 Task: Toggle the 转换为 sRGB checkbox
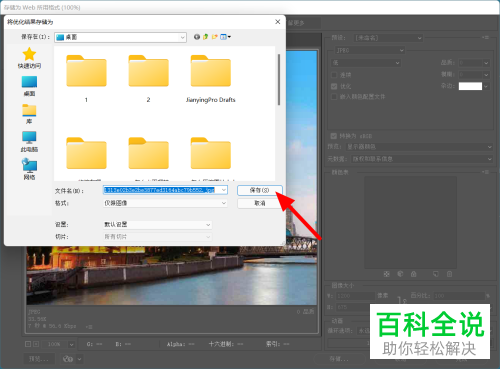click(x=333, y=136)
